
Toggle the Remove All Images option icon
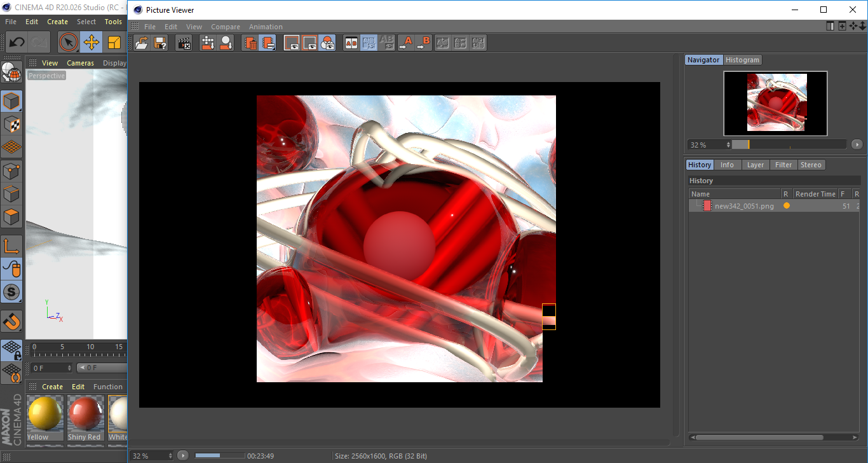pyautogui.click(x=268, y=43)
